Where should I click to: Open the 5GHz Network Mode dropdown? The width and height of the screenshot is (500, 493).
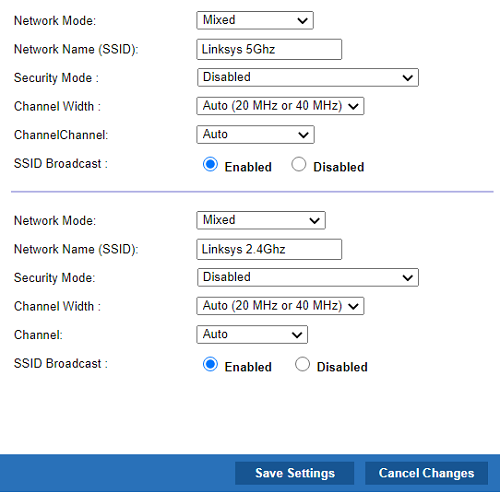point(255,20)
